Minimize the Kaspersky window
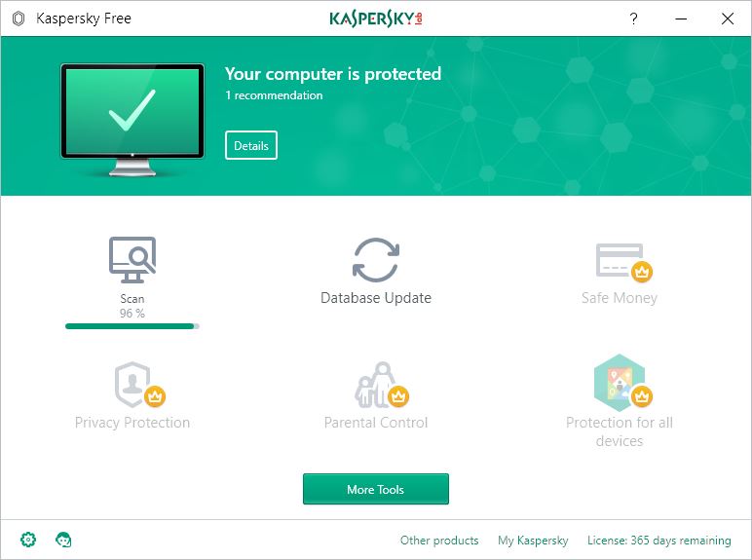 pos(681,19)
